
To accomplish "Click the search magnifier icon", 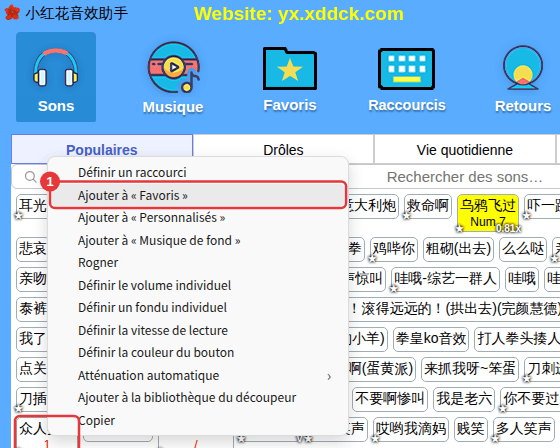I will (x=30, y=176).
